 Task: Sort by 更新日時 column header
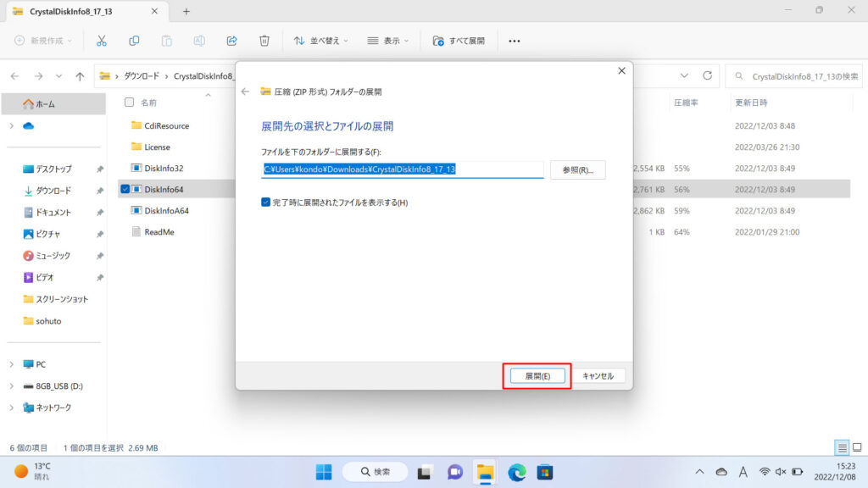coord(751,103)
